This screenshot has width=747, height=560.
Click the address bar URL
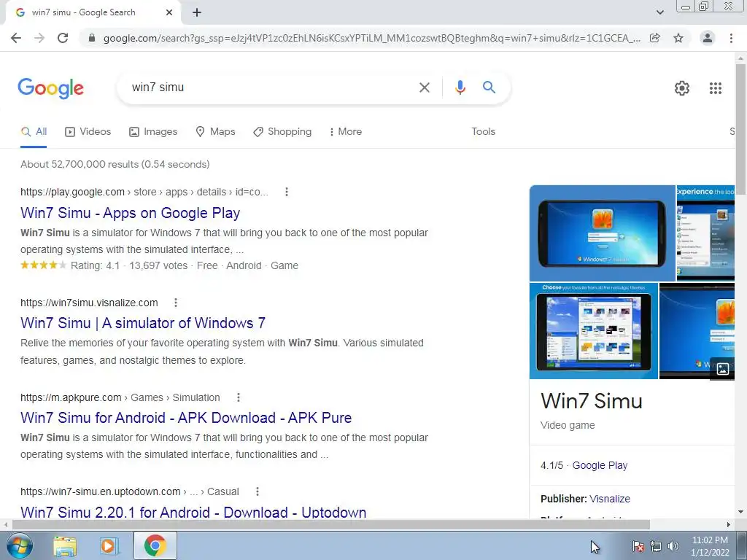pyautogui.click(x=371, y=38)
